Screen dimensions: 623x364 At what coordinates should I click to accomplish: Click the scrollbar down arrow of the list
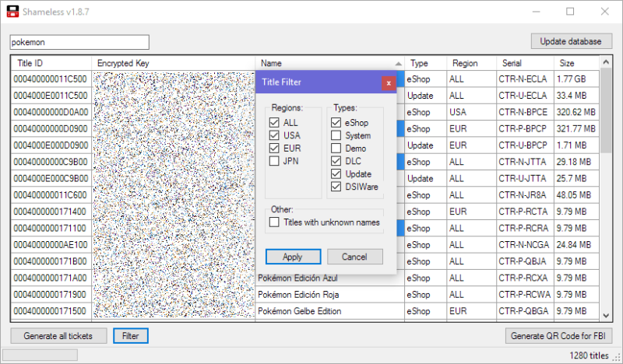[606, 316]
